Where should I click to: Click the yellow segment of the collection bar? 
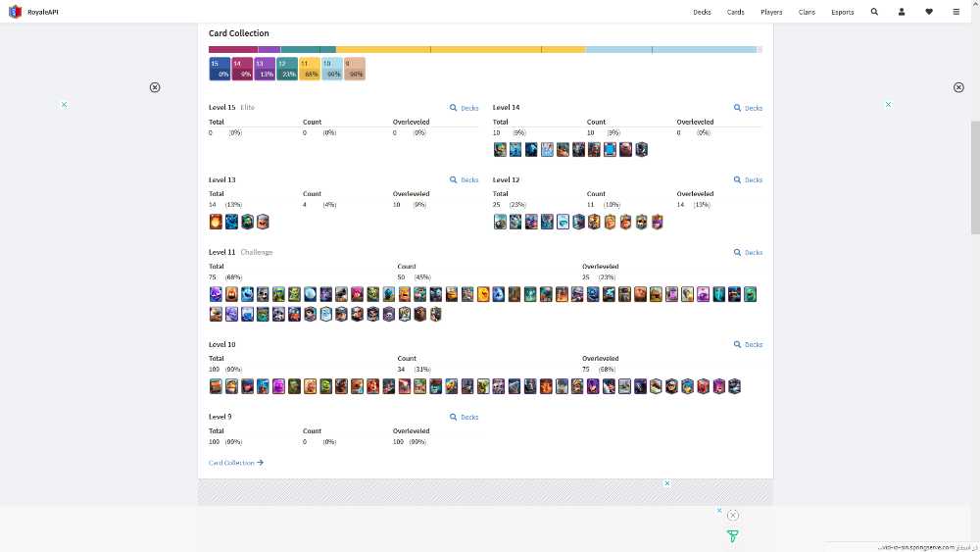pos(461,49)
